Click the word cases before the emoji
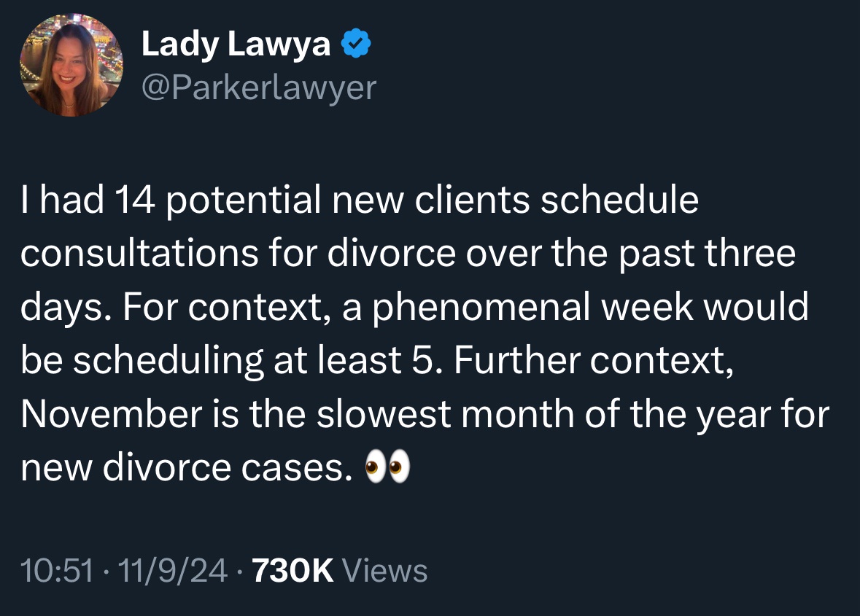The width and height of the screenshot is (860, 616). coord(291,468)
